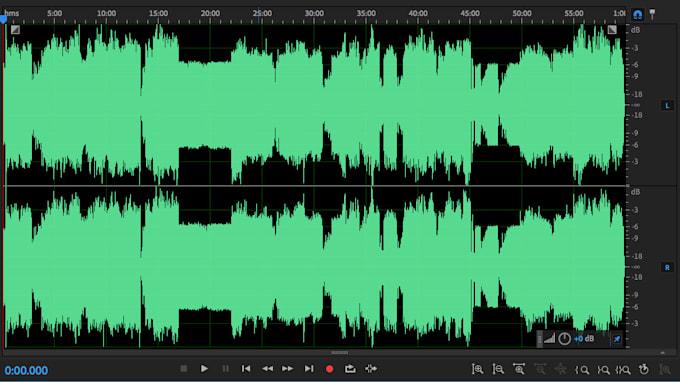
Task: Click Zoom In (Amplitude) icon
Action: click(x=477, y=369)
